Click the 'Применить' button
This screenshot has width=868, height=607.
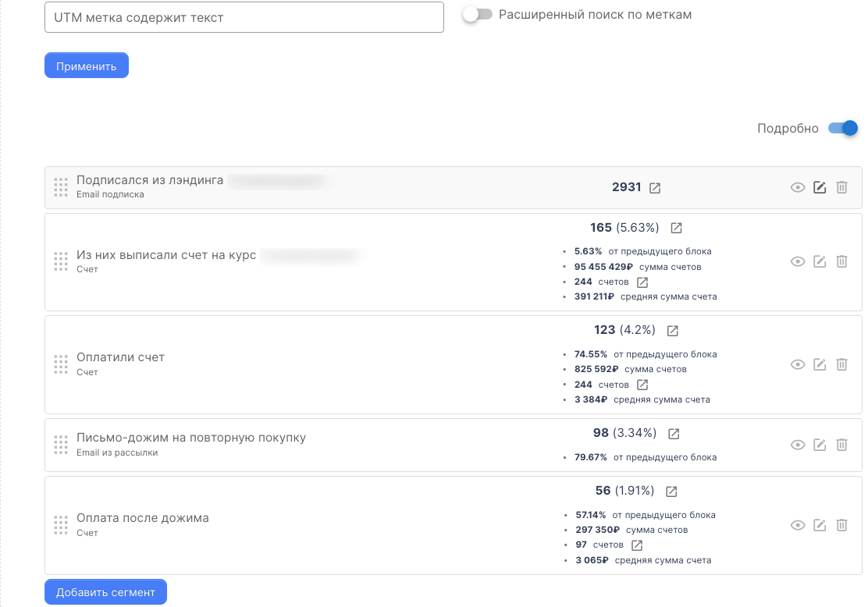pos(86,66)
